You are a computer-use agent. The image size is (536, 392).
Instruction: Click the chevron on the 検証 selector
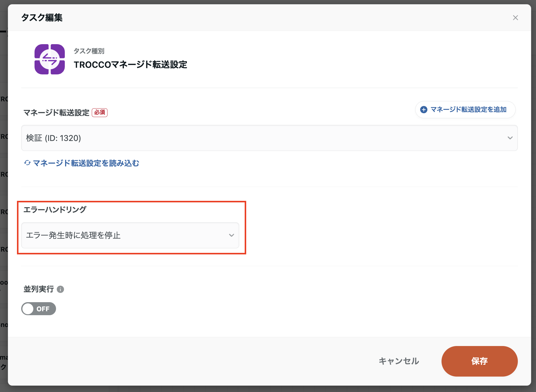pyautogui.click(x=510, y=138)
